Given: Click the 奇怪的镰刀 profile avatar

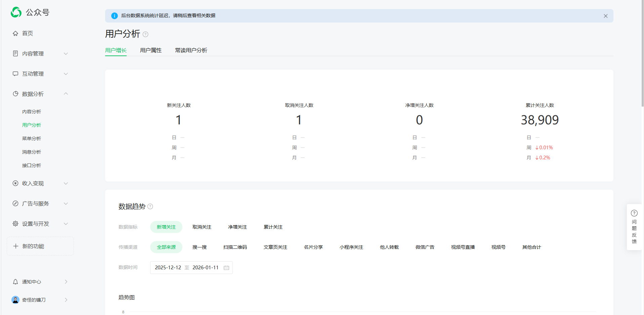Looking at the screenshot, I should click(x=15, y=300).
